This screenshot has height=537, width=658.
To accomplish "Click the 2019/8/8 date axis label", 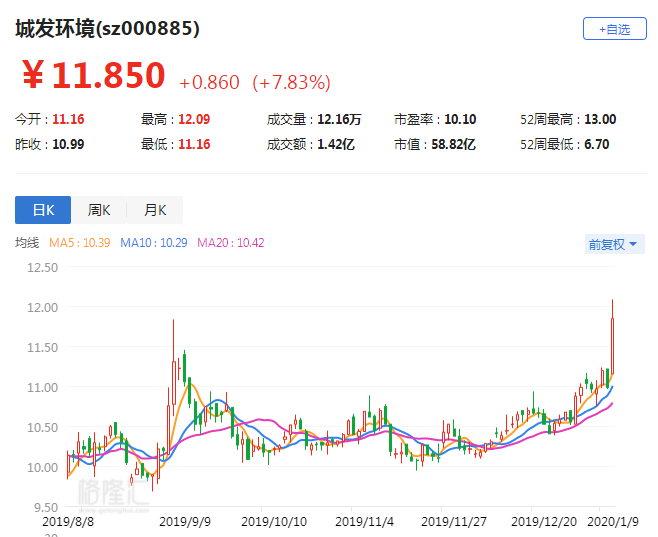I will click(x=68, y=521).
